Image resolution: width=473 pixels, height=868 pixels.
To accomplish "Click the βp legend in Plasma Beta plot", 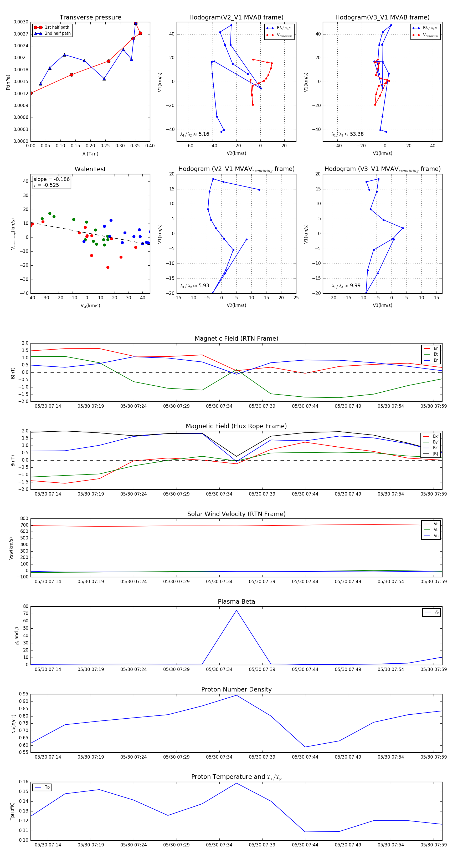I will click(x=431, y=612).
